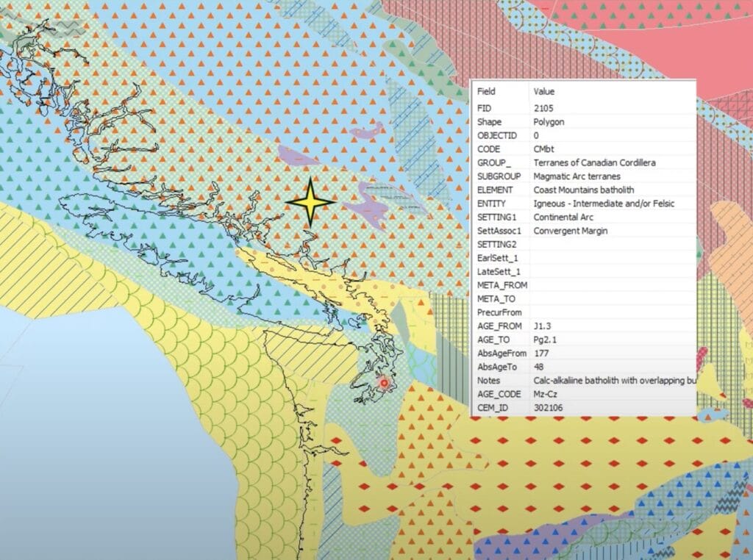This screenshot has width=753, height=560.
Task: Select the "Field" column header
Action: click(487, 92)
